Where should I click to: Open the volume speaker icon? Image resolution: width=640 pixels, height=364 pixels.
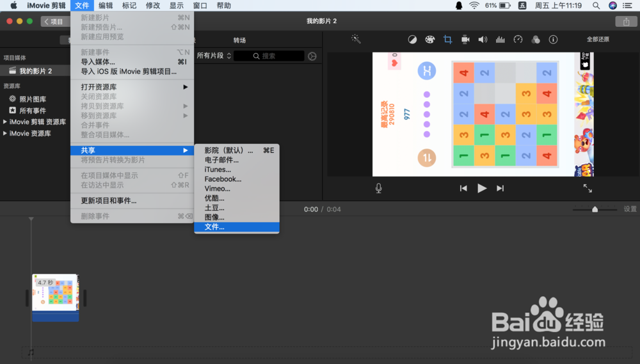[483, 40]
